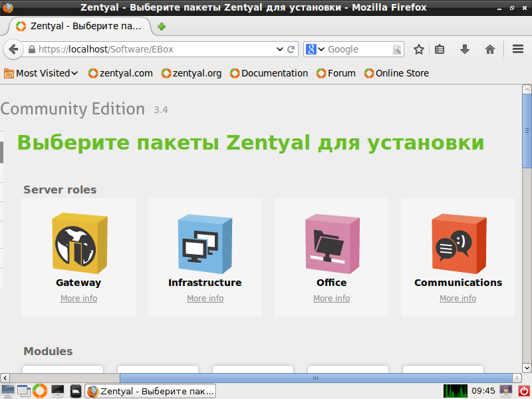Bookmark this page with the star icon
This screenshot has height=399, width=532.
pos(419,49)
